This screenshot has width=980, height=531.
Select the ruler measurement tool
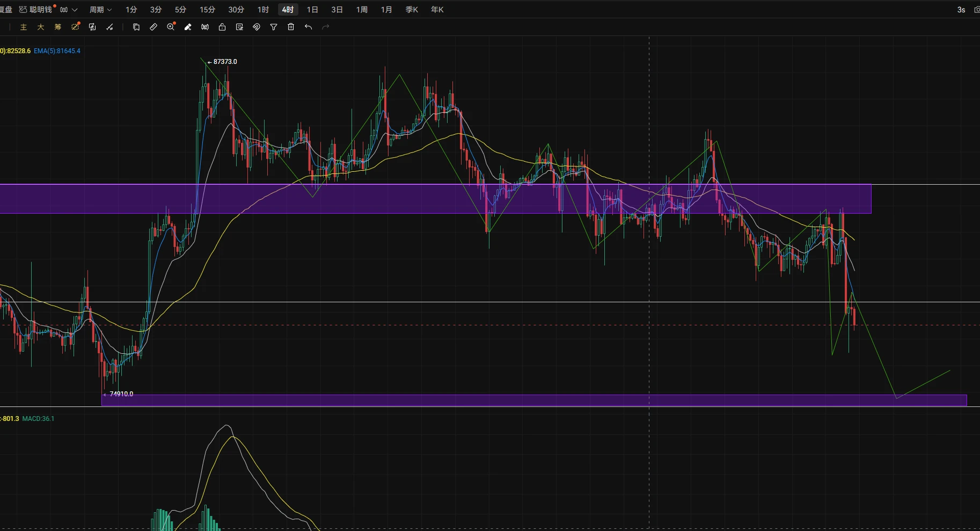coord(153,27)
